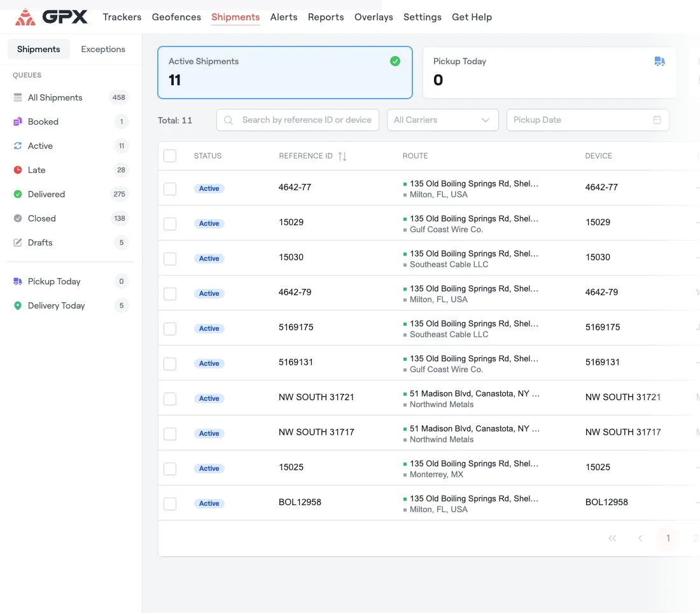Check the box for shipment 4642-77
The height and width of the screenshot is (614, 700).
170,189
